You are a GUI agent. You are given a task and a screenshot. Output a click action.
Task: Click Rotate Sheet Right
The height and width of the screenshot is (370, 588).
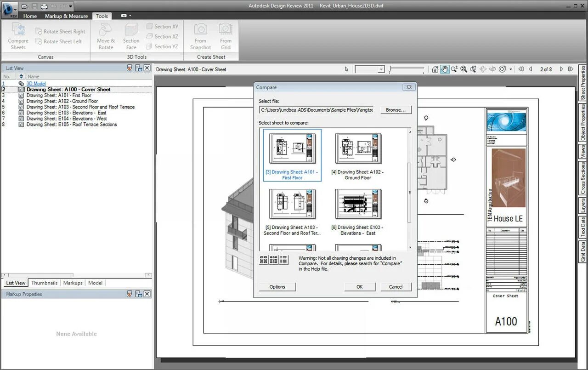tap(60, 32)
